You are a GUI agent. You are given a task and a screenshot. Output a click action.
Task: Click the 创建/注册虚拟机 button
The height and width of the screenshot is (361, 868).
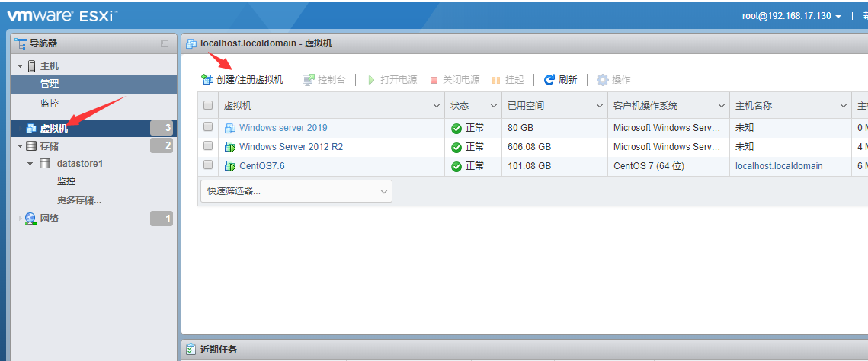pyautogui.click(x=243, y=80)
